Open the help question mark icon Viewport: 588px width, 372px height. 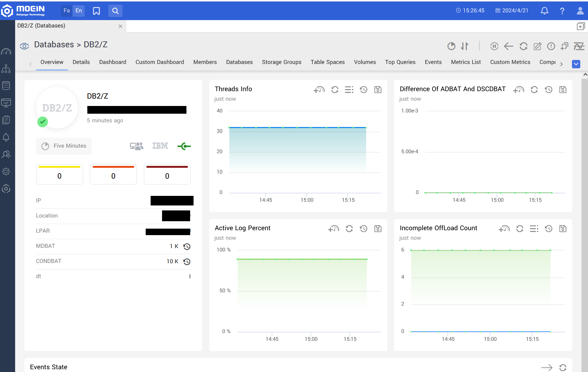[x=562, y=11]
